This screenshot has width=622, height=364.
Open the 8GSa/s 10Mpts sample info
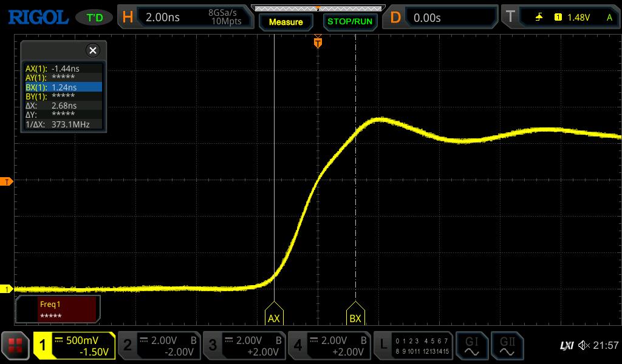tap(226, 17)
